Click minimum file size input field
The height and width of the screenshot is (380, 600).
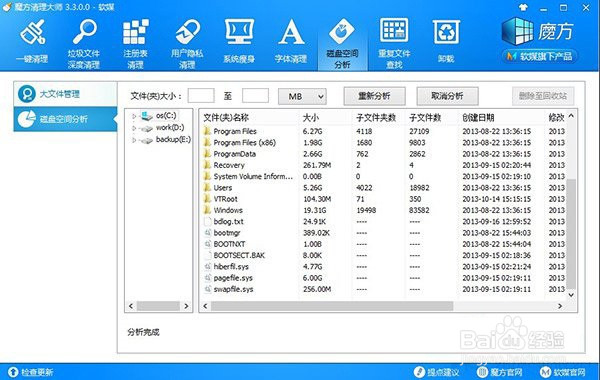tap(201, 96)
